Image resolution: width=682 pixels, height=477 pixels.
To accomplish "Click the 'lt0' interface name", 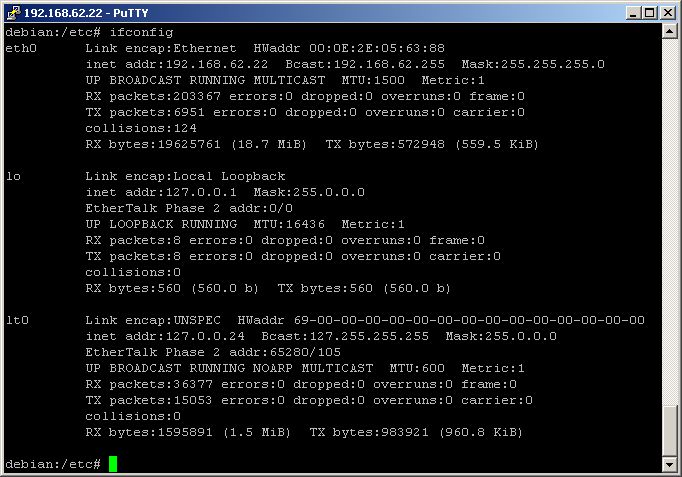I will click(x=17, y=320).
